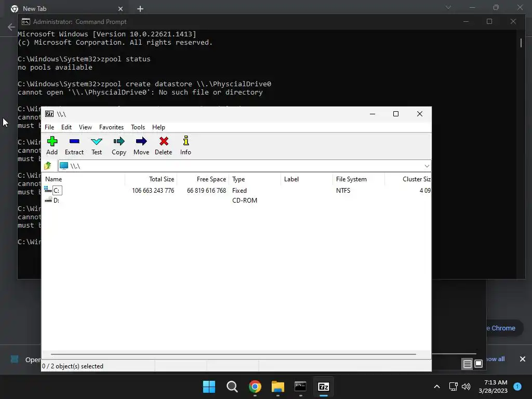Sort by the Name column header
This screenshot has height=399, width=532.
coord(84,179)
